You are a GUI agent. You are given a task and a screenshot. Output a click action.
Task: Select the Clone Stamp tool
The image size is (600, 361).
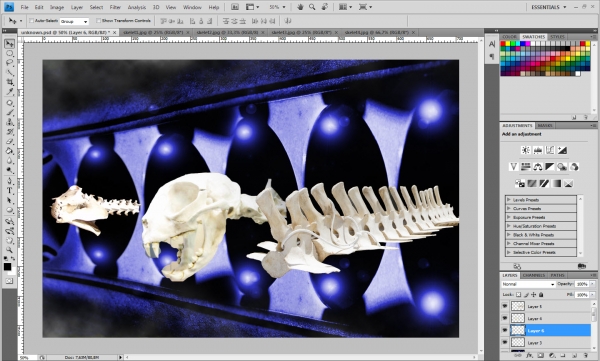tap(10, 122)
